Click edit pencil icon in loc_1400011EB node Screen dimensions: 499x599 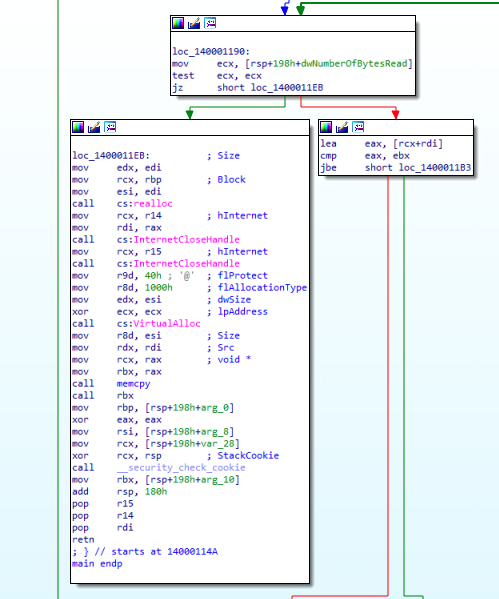(x=94, y=127)
